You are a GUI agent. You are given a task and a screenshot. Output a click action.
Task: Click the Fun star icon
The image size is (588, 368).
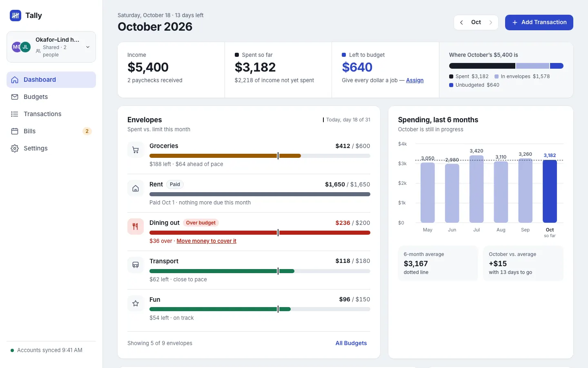(136, 303)
